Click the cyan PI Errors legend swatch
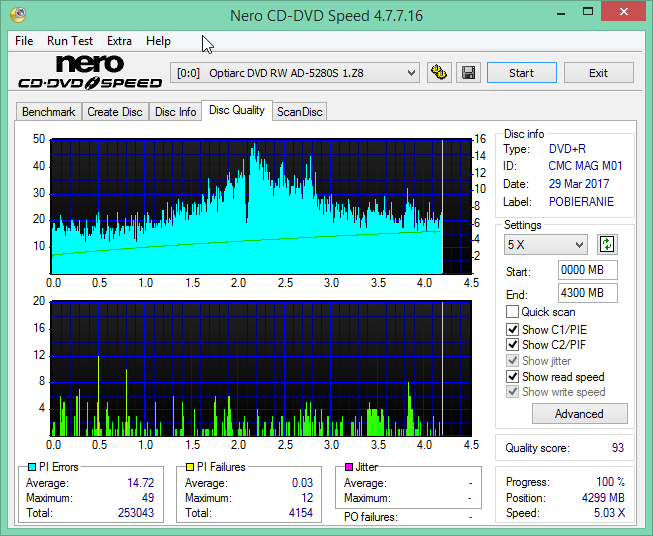The width and height of the screenshot is (653, 536). [x=32, y=467]
